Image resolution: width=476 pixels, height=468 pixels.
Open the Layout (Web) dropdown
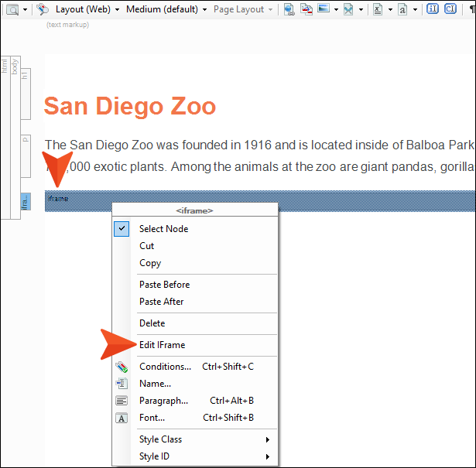tap(87, 9)
